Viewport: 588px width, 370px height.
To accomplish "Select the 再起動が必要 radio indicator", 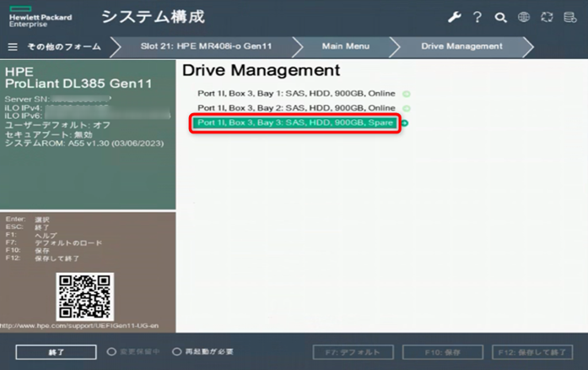I will (x=176, y=351).
